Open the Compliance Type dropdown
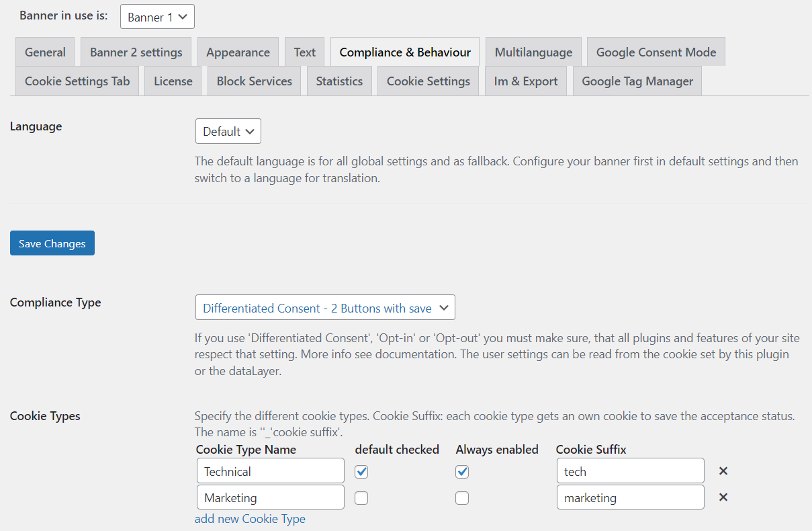The width and height of the screenshot is (812, 531). [x=324, y=307]
